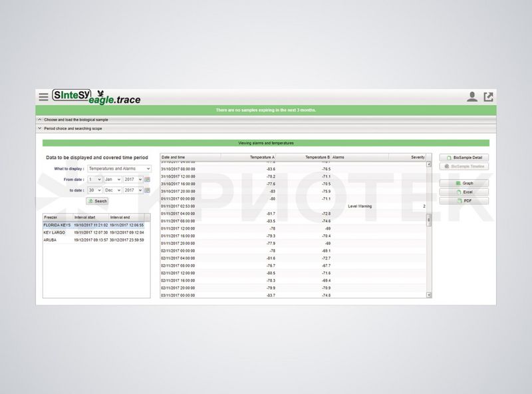Open the to date calendar picker icon
This screenshot has height=394, width=532.
pyautogui.click(x=147, y=190)
